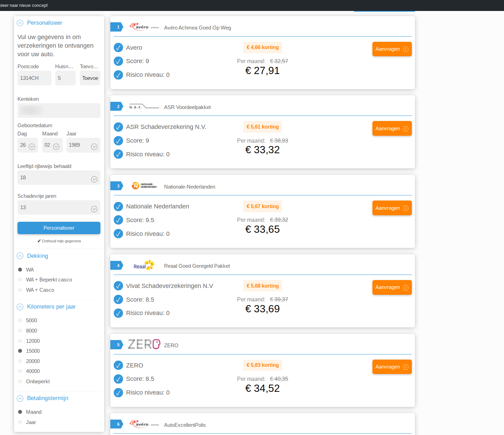
Task: Click the Kenteken input field
Action: 59,110
